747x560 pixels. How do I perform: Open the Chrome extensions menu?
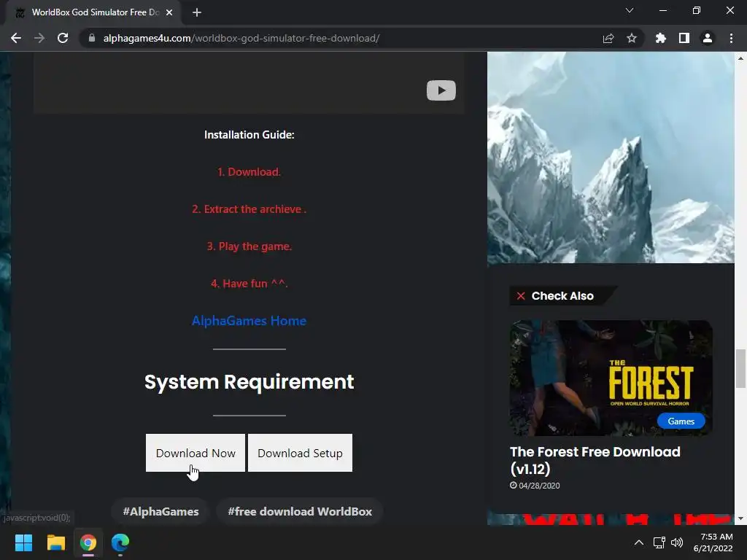click(660, 38)
